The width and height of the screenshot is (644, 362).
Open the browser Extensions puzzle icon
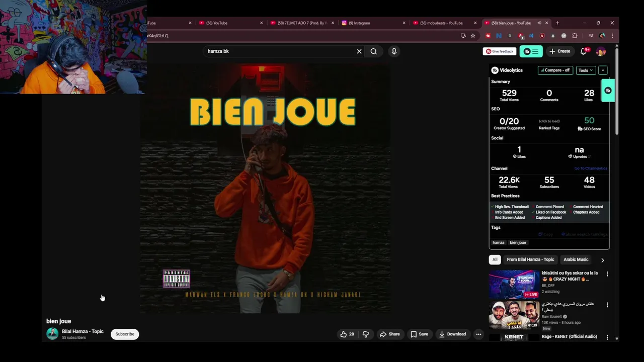click(x=575, y=36)
